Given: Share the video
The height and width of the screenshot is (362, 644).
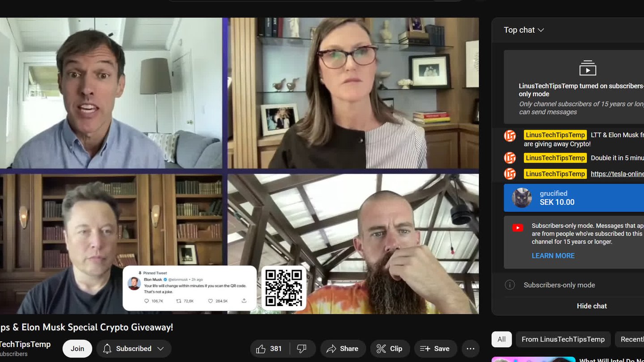Looking at the screenshot, I should point(343,349).
